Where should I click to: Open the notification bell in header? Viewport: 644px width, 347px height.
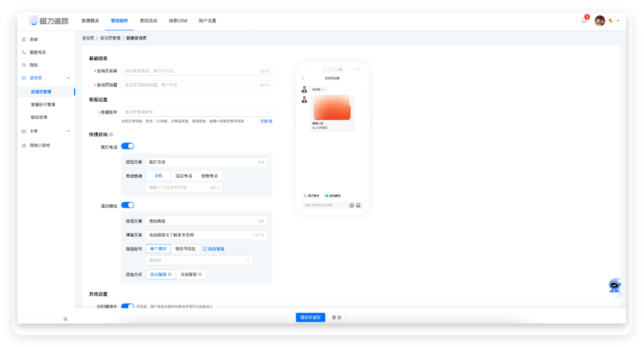point(584,21)
